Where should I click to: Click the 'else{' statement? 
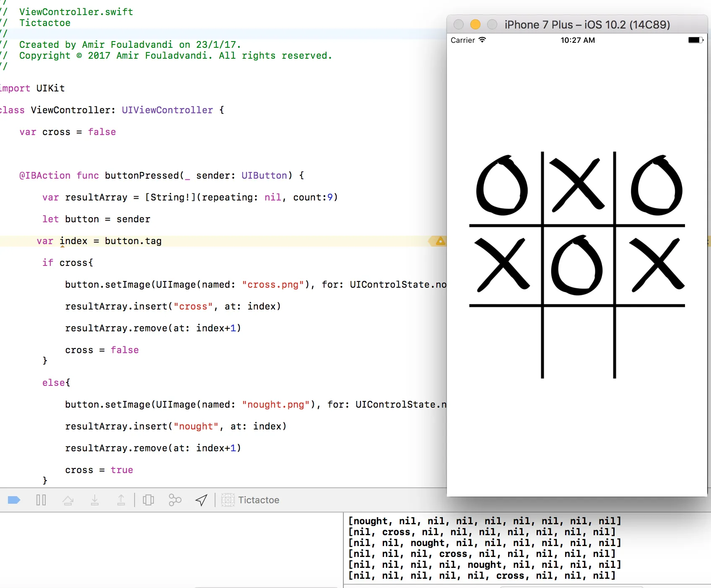56,382
